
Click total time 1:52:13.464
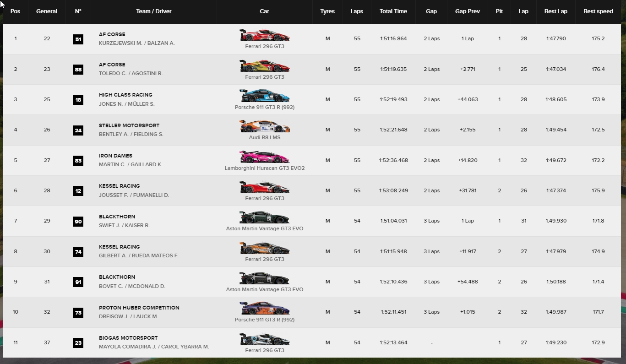tap(393, 342)
